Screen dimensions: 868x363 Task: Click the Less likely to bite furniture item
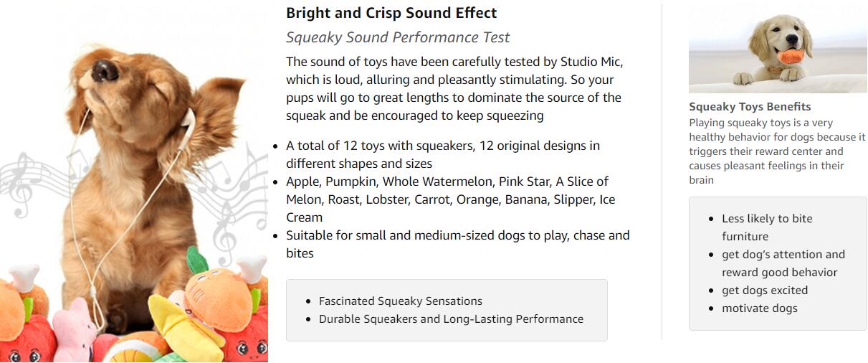pos(767,227)
